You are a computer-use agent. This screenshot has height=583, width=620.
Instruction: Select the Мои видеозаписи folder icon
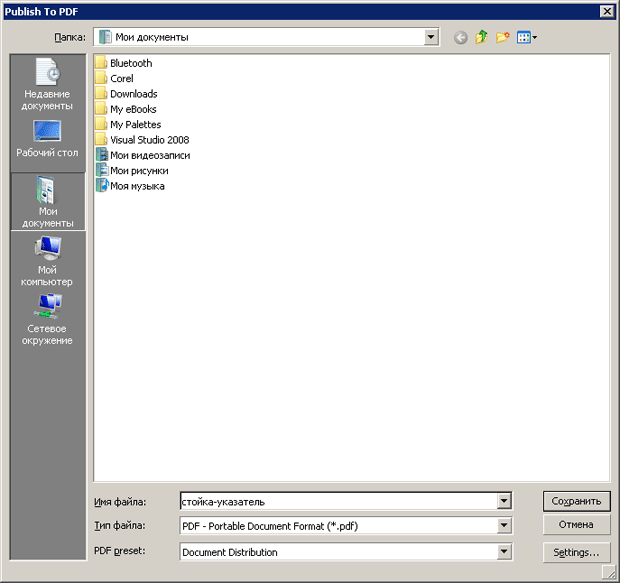pyautogui.click(x=102, y=155)
